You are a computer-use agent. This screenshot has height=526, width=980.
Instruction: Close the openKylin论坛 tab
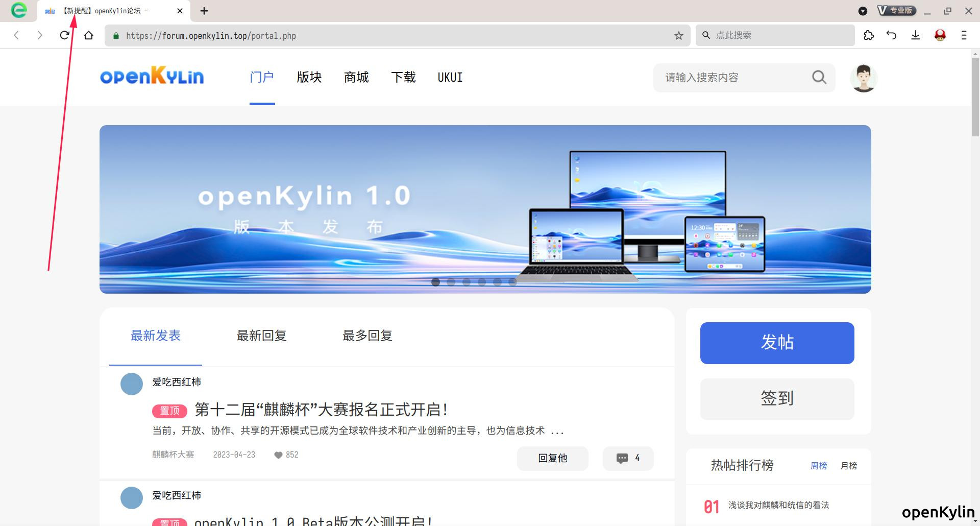(180, 11)
